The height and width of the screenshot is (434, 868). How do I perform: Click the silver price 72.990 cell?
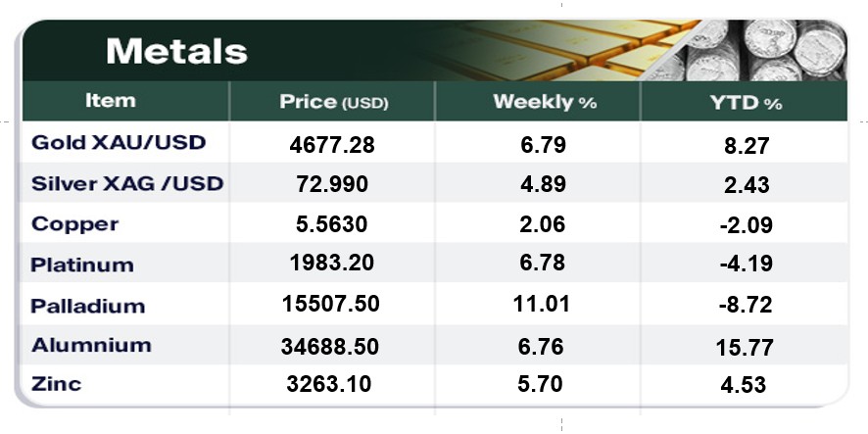point(332,185)
